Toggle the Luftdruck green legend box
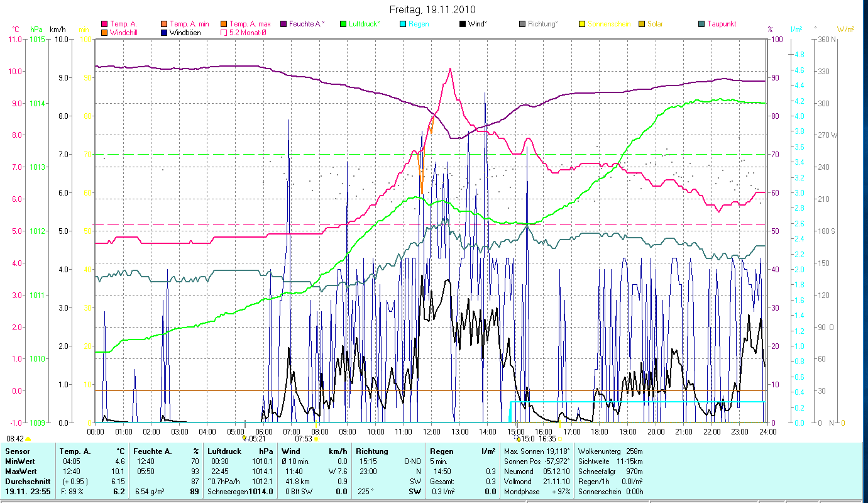 pyautogui.click(x=343, y=24)
